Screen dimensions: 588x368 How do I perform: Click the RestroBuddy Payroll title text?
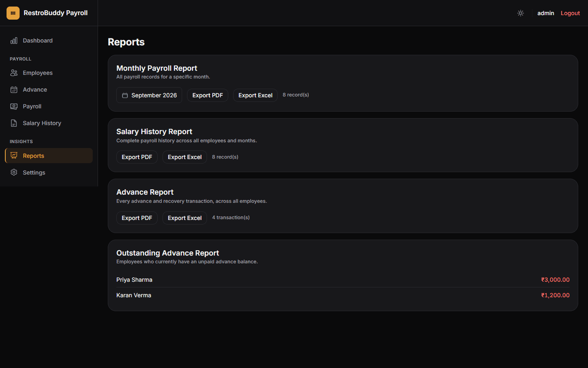click(56, 13)
